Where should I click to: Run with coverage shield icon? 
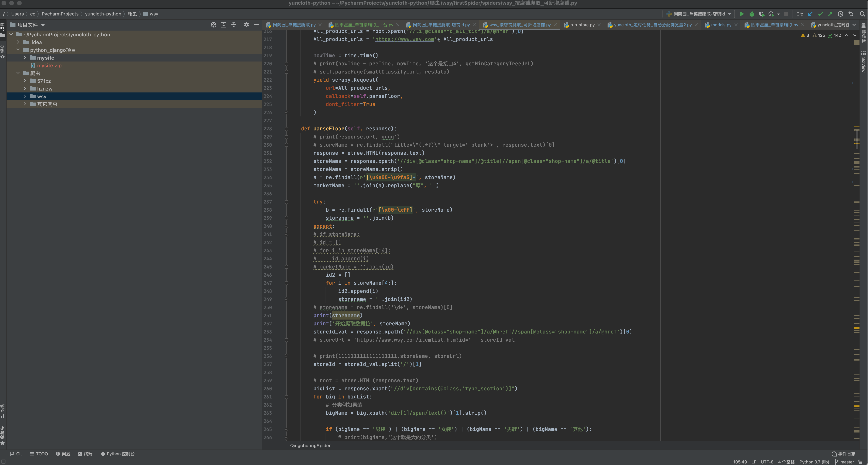tap(762, 14)
